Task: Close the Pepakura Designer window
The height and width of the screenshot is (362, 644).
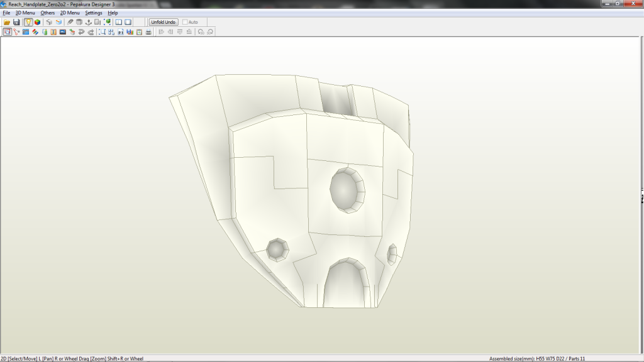Action: [633, 4]
